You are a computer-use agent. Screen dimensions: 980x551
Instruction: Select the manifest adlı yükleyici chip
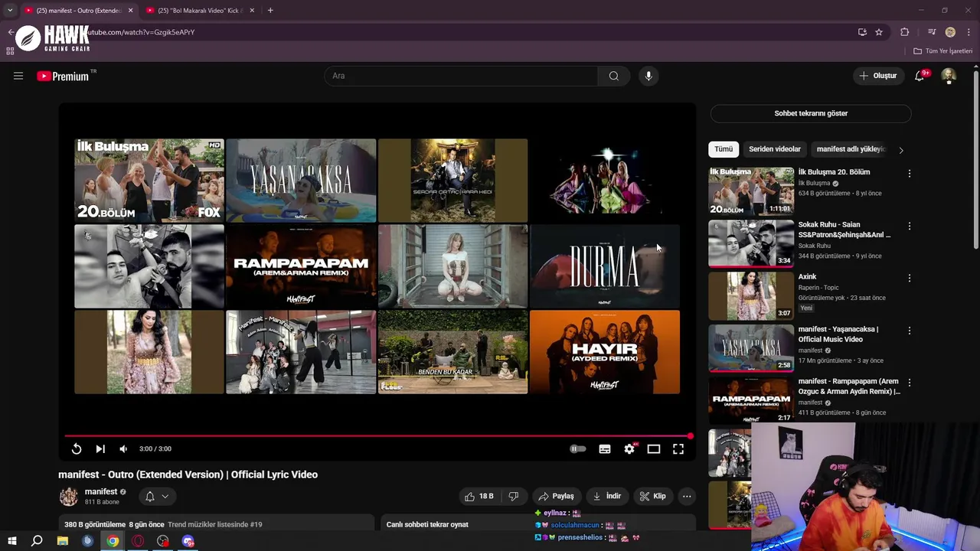(851, 149)
